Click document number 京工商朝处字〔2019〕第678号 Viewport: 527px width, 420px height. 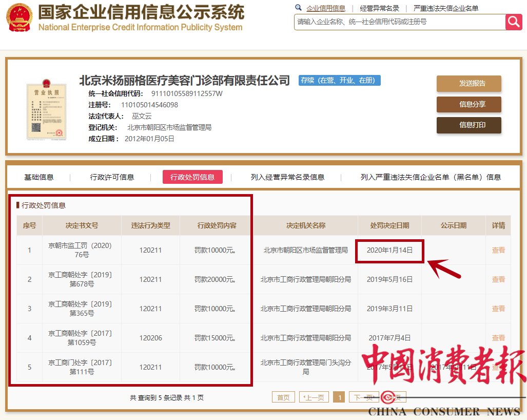point(82,279)
